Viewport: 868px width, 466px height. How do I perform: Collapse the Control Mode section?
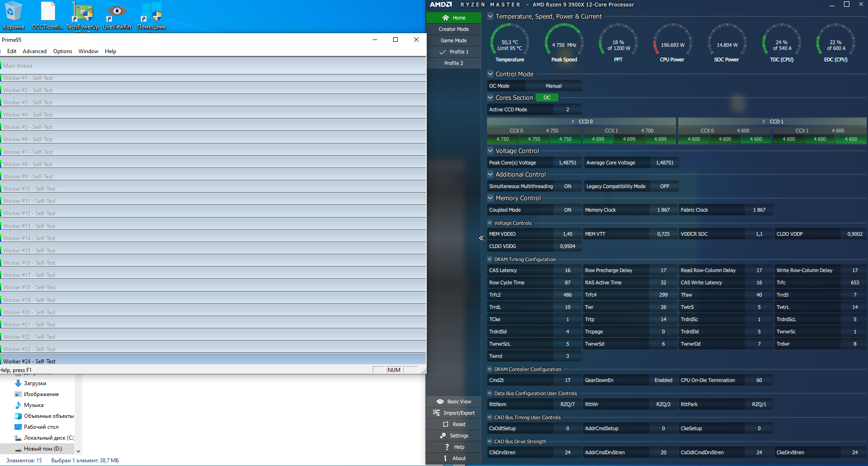click(x=490, y=74)
